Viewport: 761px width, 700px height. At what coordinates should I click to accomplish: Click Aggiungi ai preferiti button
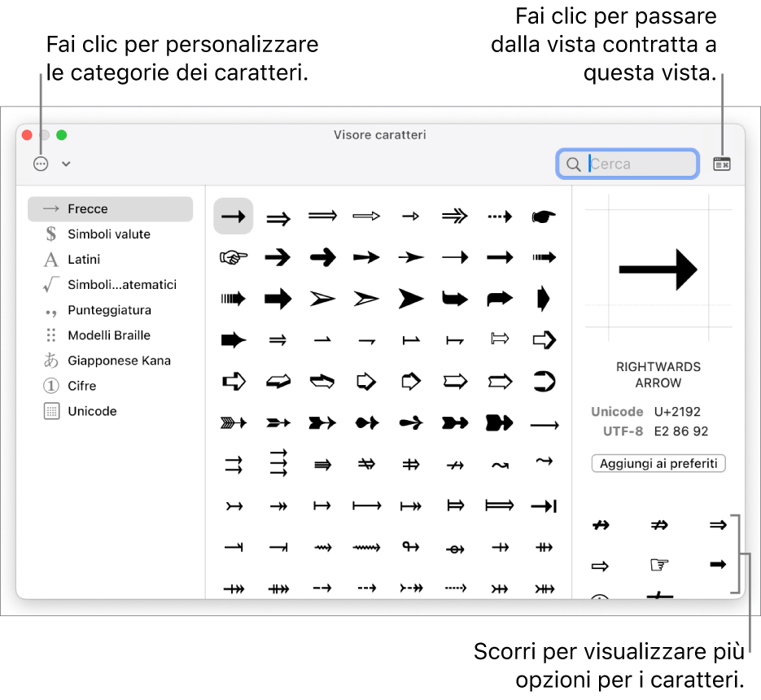[x=658, y=463]
